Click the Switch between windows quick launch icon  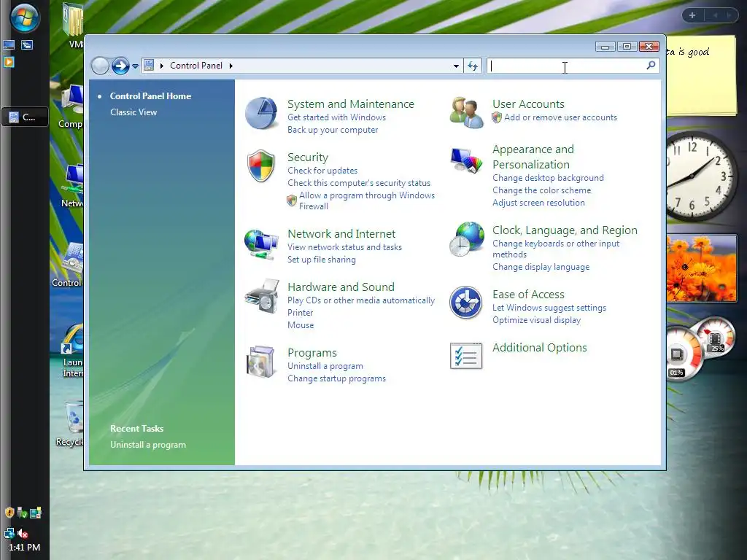tap(27, 45)
